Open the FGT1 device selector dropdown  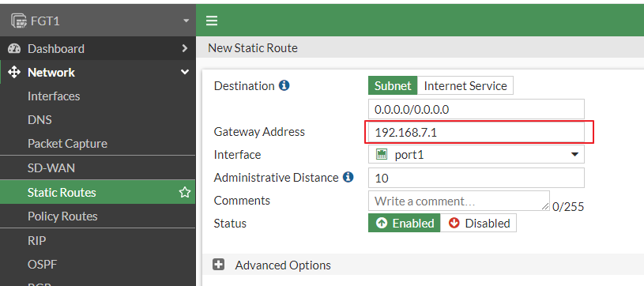pos(186,21)
